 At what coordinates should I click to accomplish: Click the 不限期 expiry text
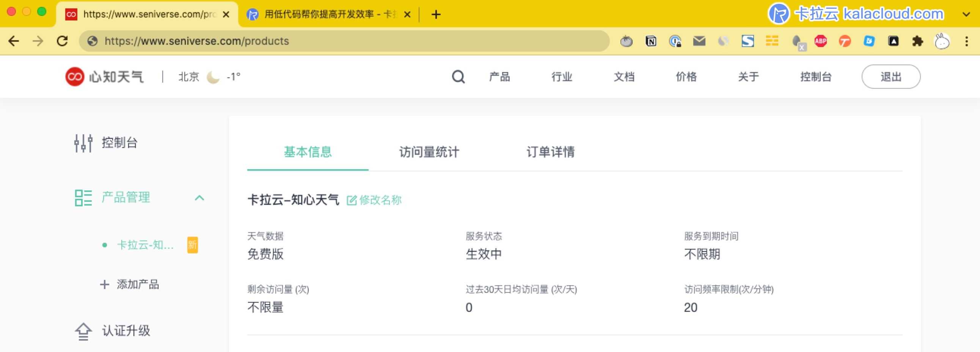tap(702, 254)
